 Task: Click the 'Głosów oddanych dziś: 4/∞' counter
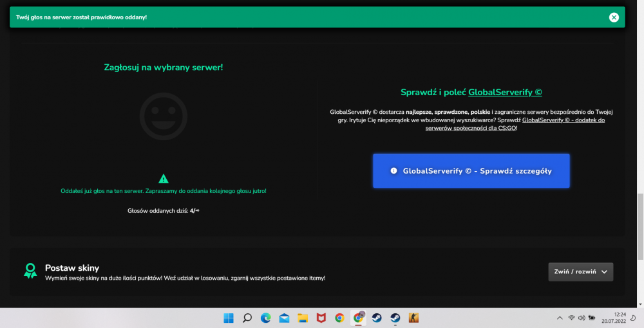[x=164, y=211]
